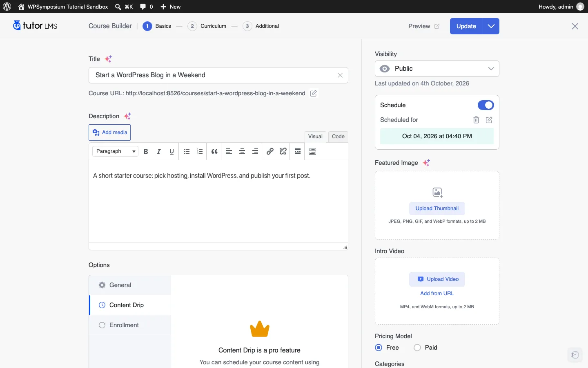The height and width of the screenshot is (368, 588).
Task: Open the Paragraph format dropdown
Action: pyautogui.click(x=116, y=151)
